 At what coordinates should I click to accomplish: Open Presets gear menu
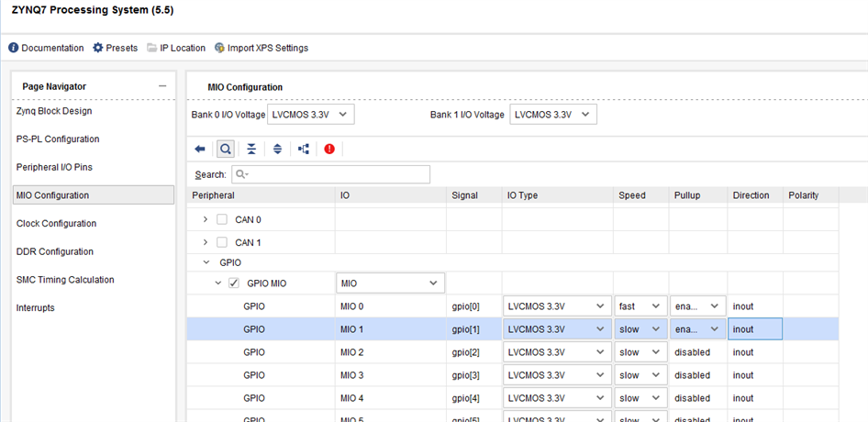(x=115, y=48)
